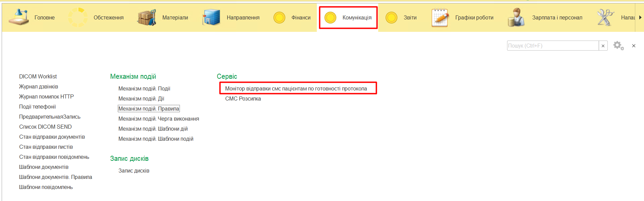644x201 pixels.
Task: Click the wrench and screwdriver settings icon
Action: 605,17
